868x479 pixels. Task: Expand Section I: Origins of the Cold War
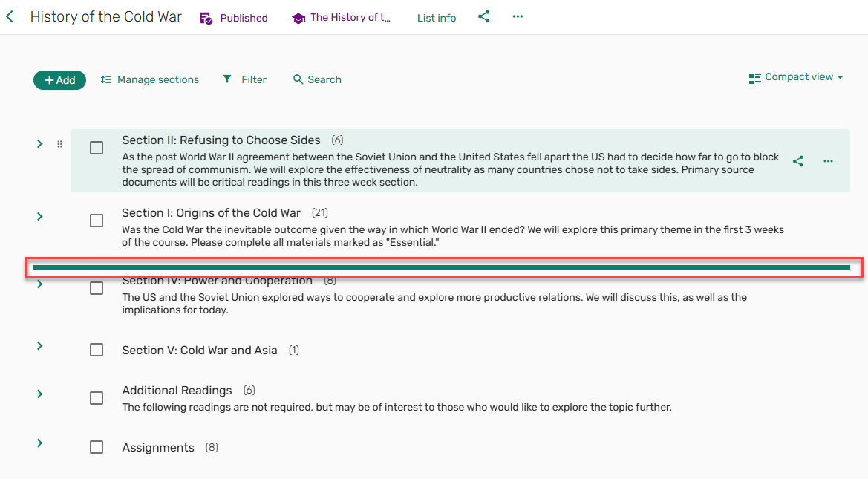pyautogui.click(x=40, y=217)
